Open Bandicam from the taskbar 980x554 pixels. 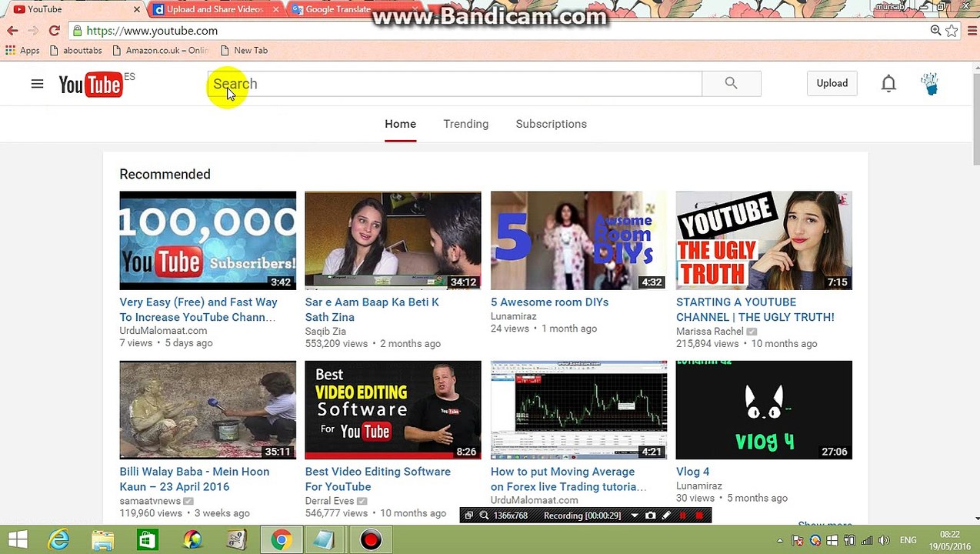tap(370, 540)
